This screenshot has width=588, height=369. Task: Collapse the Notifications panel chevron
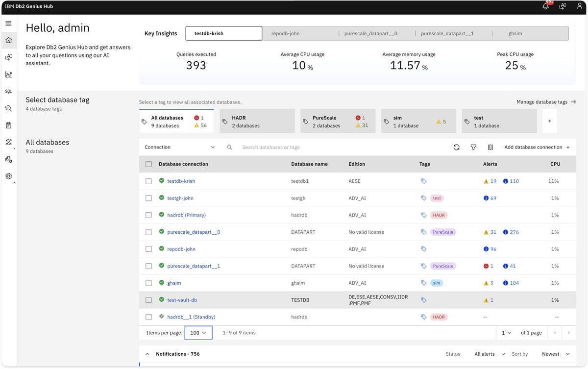(147, 354)
